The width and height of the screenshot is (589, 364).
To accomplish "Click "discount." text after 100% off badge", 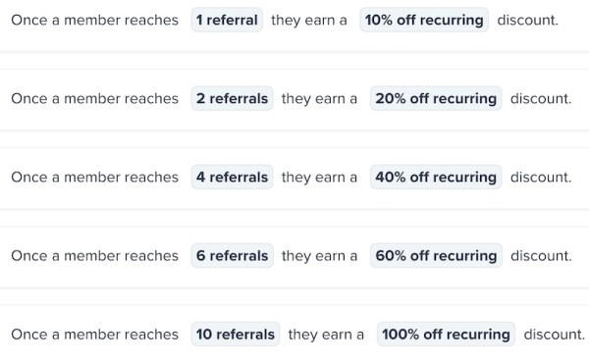I will pos(555,334).
